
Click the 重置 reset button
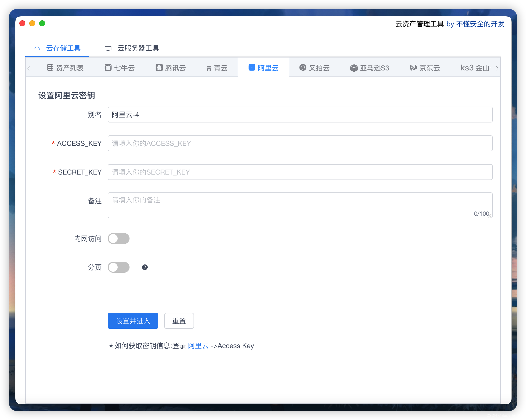click(x=179, y=321)
